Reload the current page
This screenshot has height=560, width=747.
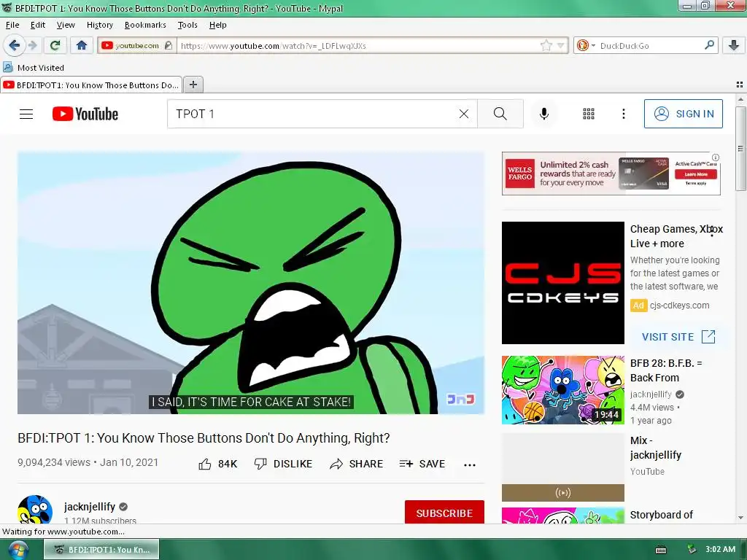coord(55,46)
